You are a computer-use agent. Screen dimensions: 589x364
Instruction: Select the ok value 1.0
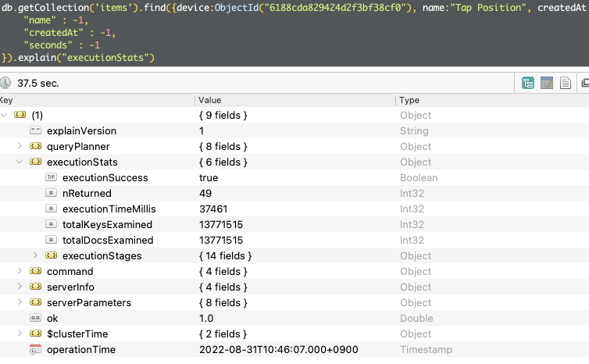(206, 318)
